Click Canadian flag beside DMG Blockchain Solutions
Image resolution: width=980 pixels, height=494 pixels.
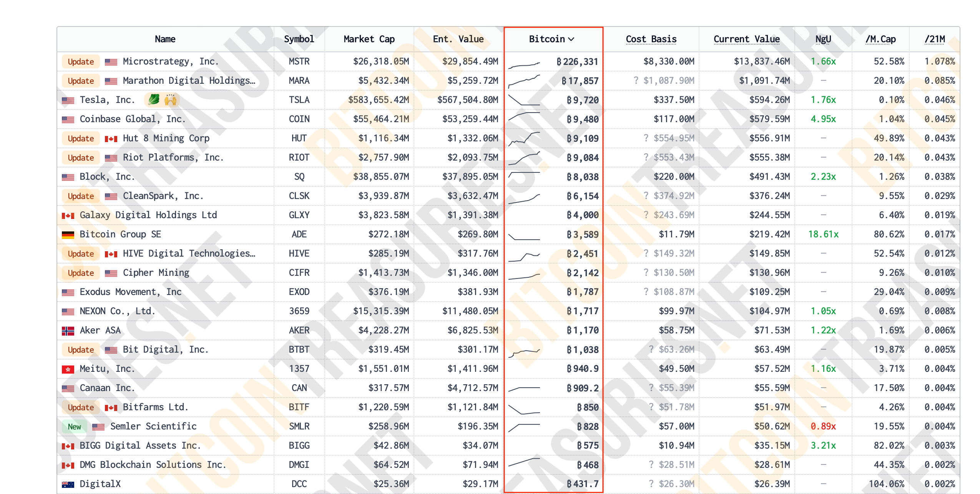[68, 465]
